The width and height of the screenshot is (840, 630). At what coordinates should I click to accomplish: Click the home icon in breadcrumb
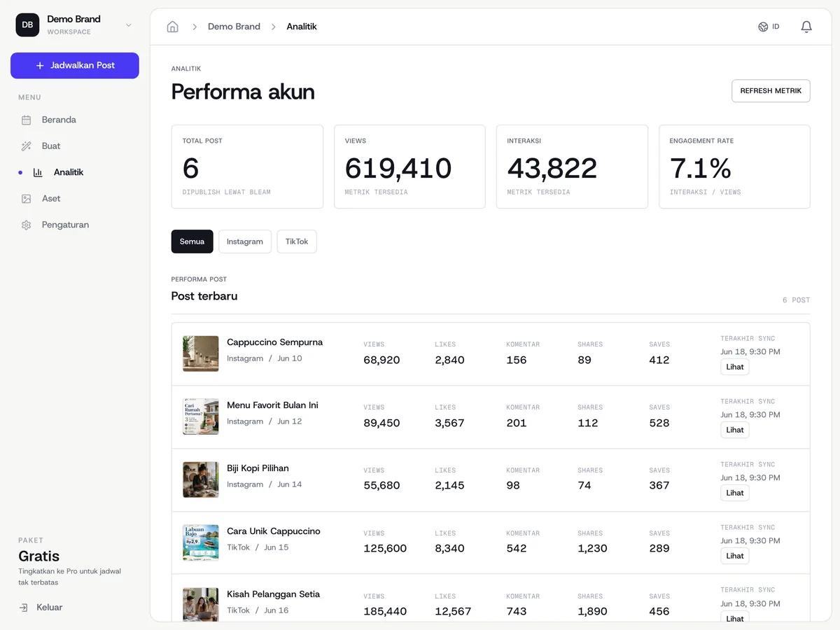coord(172,27)
